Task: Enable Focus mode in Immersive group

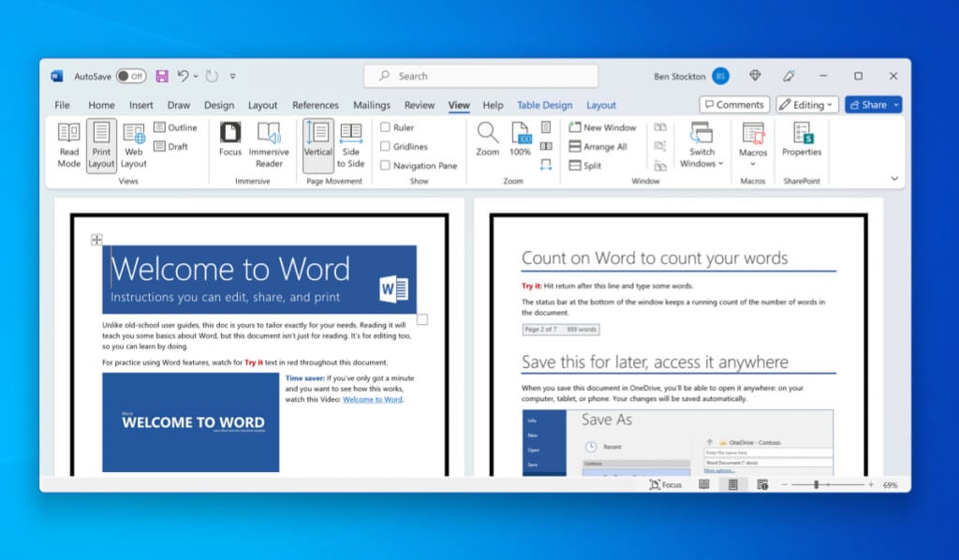Action: 230,140
